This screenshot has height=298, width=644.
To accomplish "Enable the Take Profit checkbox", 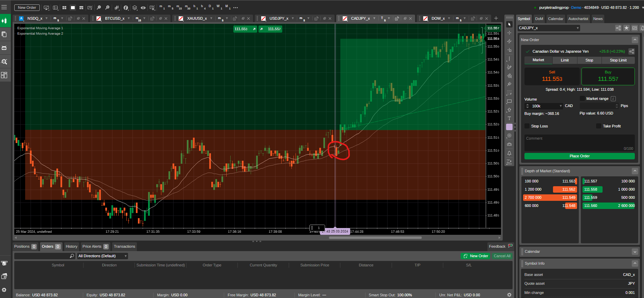I will (598, 126).
